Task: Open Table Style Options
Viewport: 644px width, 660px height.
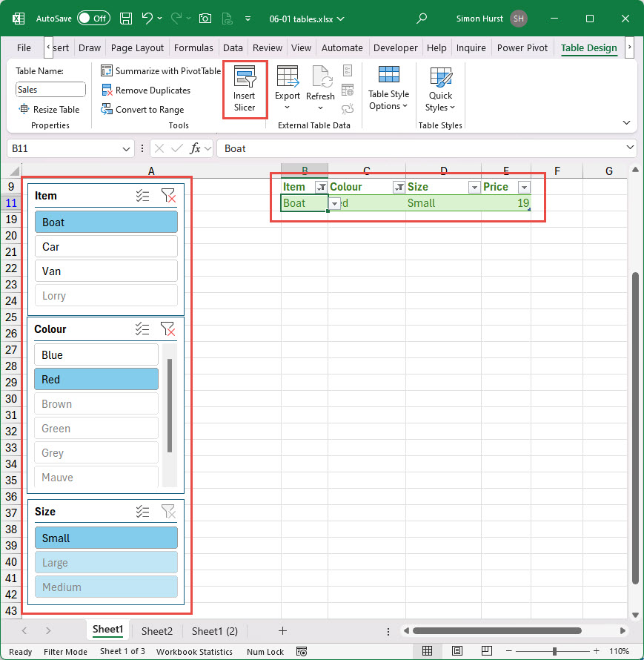Action: 388,88
